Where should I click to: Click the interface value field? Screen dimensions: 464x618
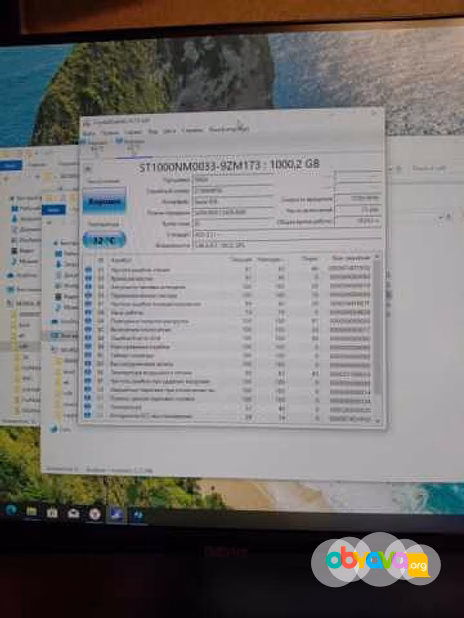[x=233, y=202]
